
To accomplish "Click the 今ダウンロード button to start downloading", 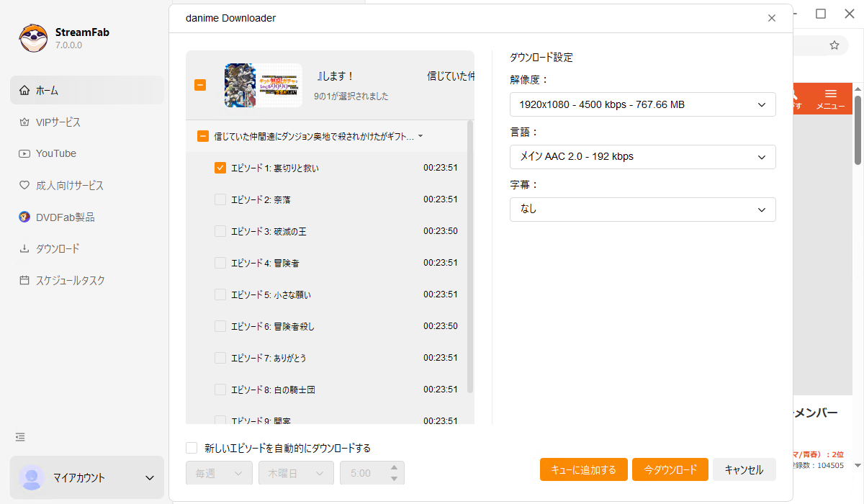I will click(670, 469).
